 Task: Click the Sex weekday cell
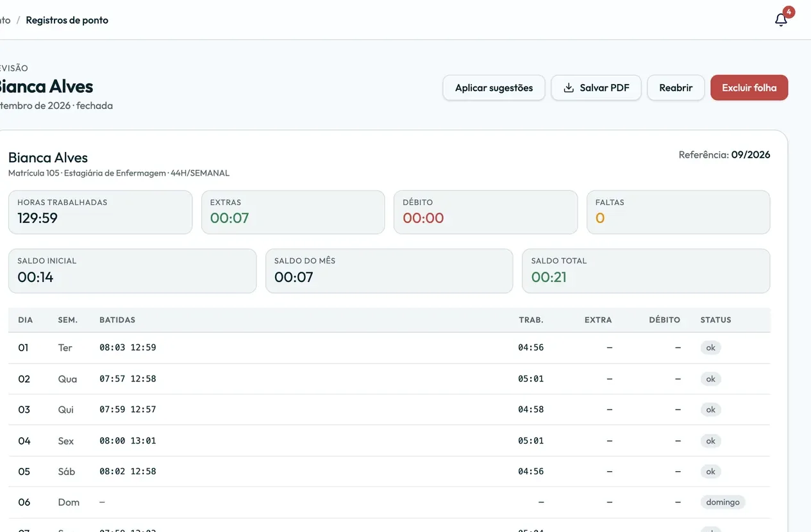[x=66, y=441]
